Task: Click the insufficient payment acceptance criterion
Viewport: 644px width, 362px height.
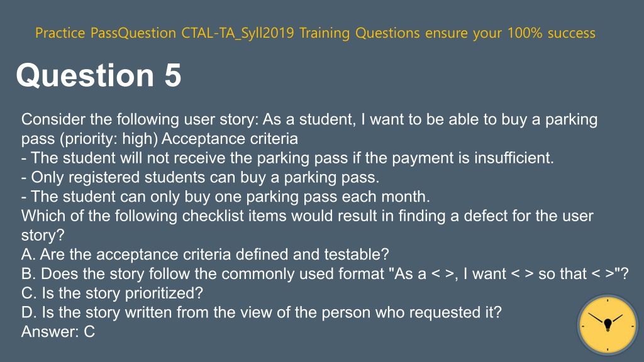Action: pyautogui.click(x=287, y=158)
